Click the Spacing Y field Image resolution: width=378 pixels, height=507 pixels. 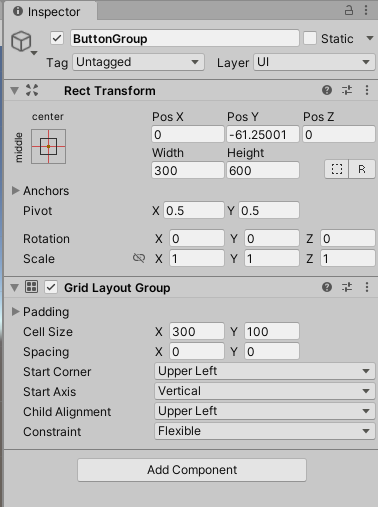point(272,351)
